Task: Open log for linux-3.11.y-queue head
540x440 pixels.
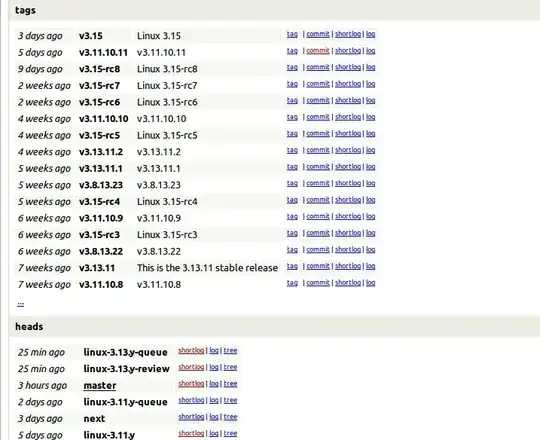Action: point(214,400)
